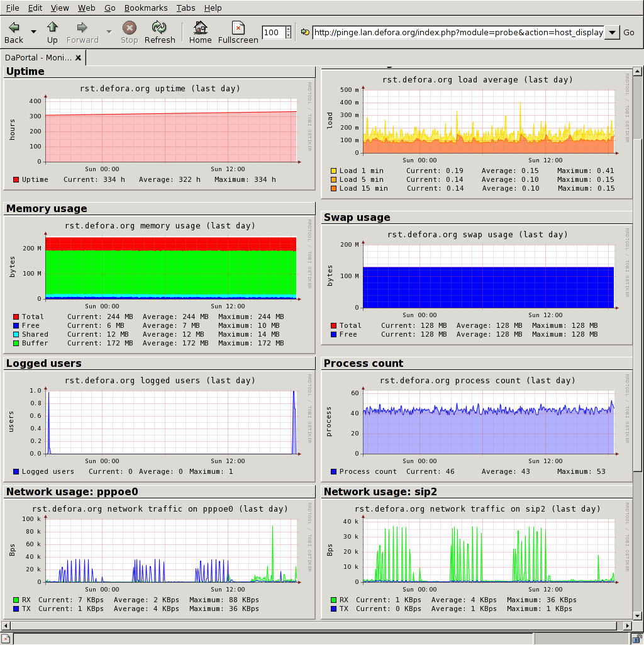
Task: Select the DaPortal - Moni... tab
Action: click(x=38, y=58)
